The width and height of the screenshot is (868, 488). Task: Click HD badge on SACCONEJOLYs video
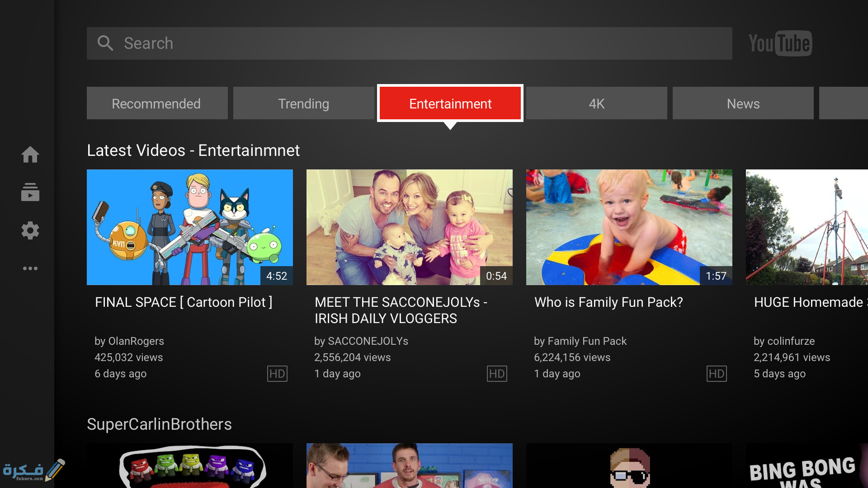pos(497,374)
